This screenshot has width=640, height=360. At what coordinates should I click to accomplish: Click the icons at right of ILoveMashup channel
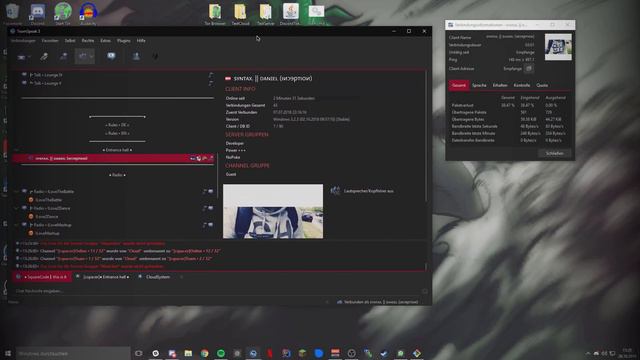pos(208,225)
